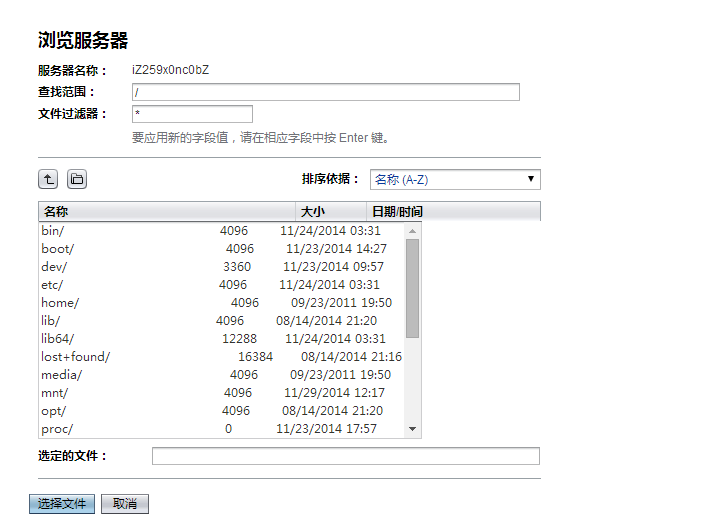
Task: Click the create new folder icon
Action: [x=77, y=179]
